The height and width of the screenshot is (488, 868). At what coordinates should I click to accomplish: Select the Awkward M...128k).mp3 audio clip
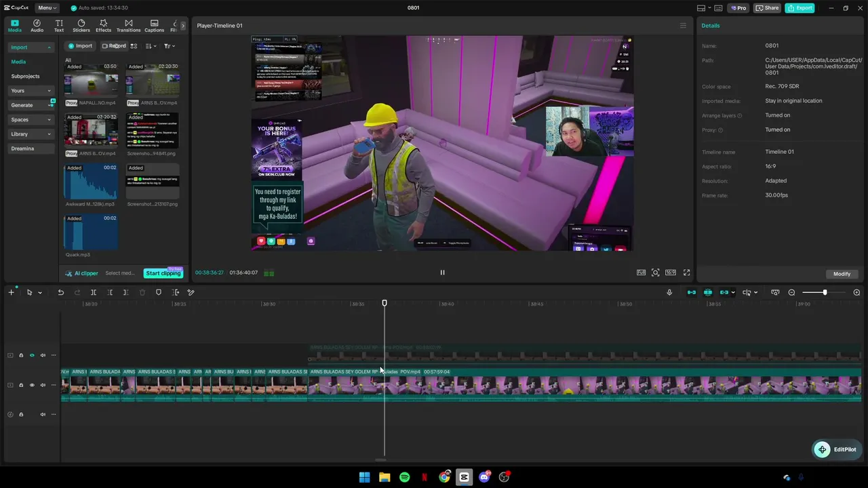(91, 182)
